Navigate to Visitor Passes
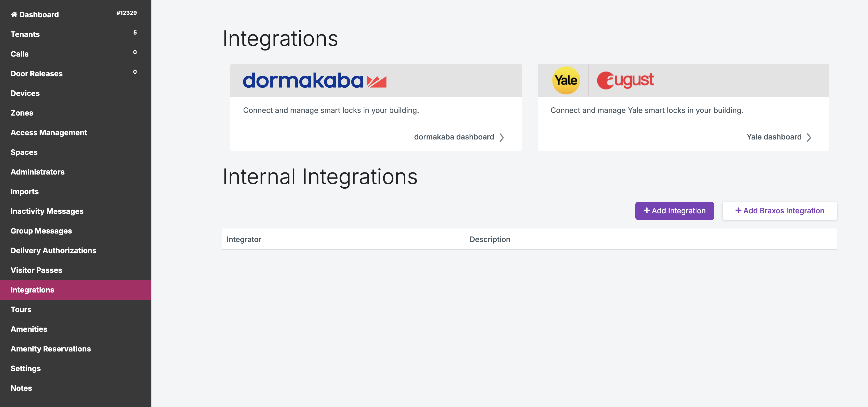This screenshot has height=407, width=868. pyautogui.click(x=36, y=270)
